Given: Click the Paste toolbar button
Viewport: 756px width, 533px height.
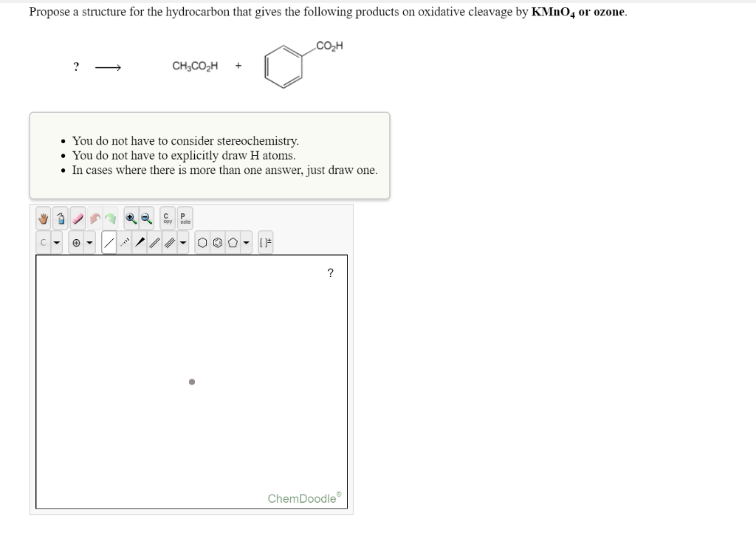Looking at the screenshot, I should (x=183, y=218).
